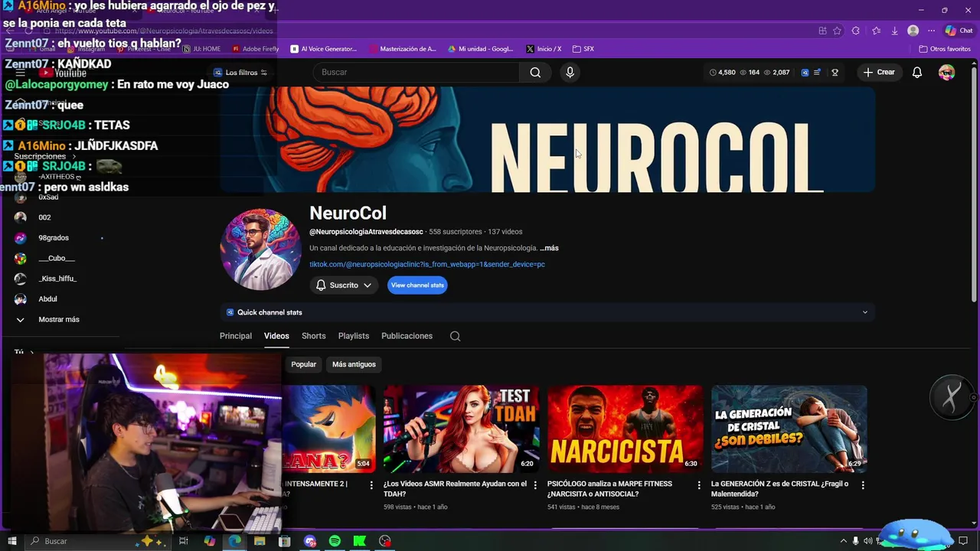Open YouTube notifications bell
Viewport: 980px width, 551px height.
click(917, 72)
